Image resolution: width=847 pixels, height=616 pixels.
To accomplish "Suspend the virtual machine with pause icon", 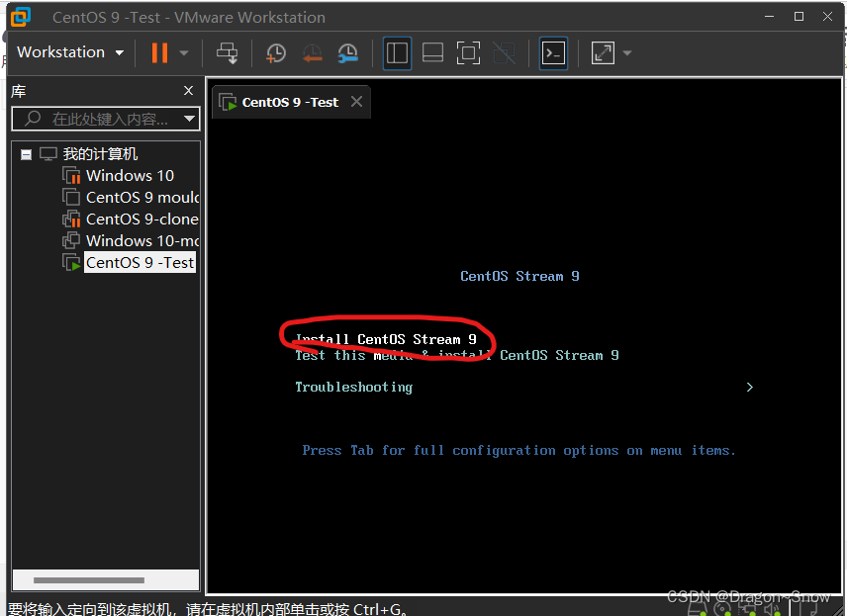I will click(x=159, y=53).
